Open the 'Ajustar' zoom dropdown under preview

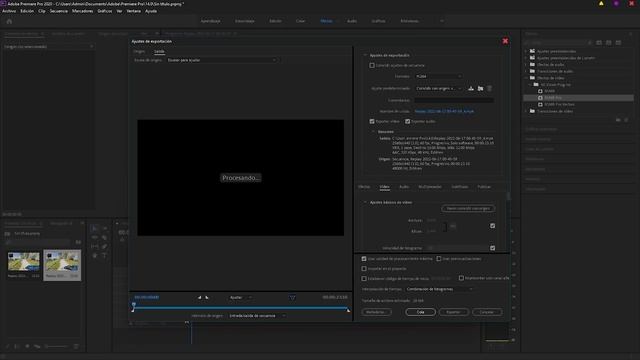pos(240,298)
